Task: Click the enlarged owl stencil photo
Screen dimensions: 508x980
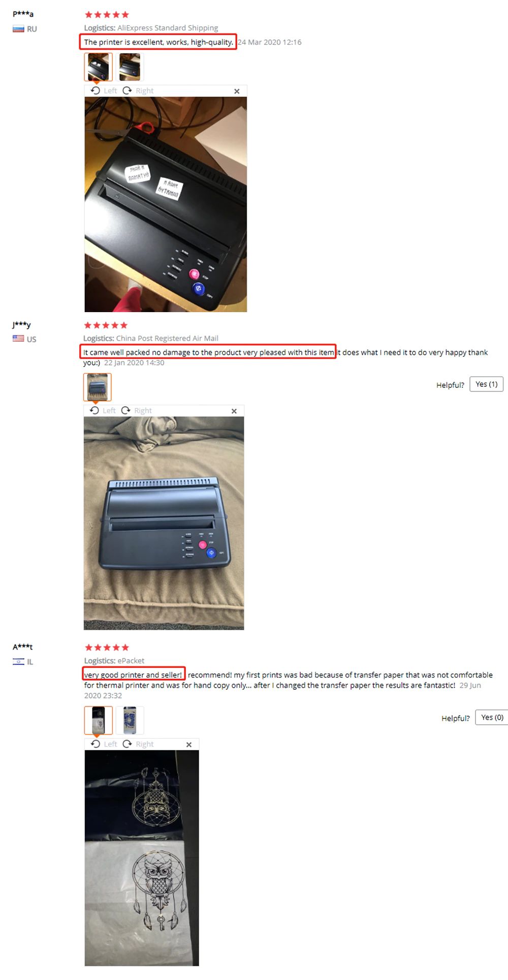Action: pyautogui.click(x=142, y=858)
